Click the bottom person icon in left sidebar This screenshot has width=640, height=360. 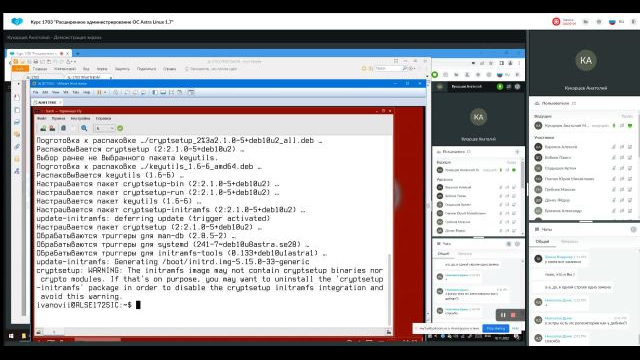[x=17, y=171]
